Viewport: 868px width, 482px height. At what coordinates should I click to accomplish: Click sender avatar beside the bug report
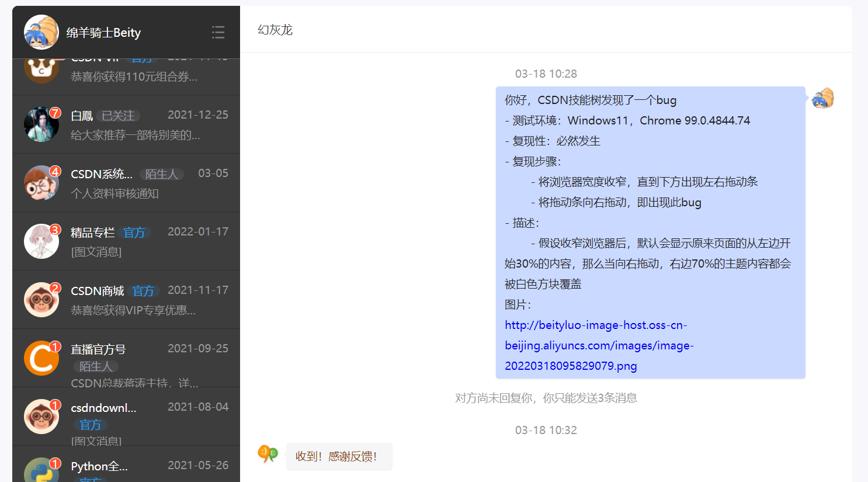pos(822,99)
